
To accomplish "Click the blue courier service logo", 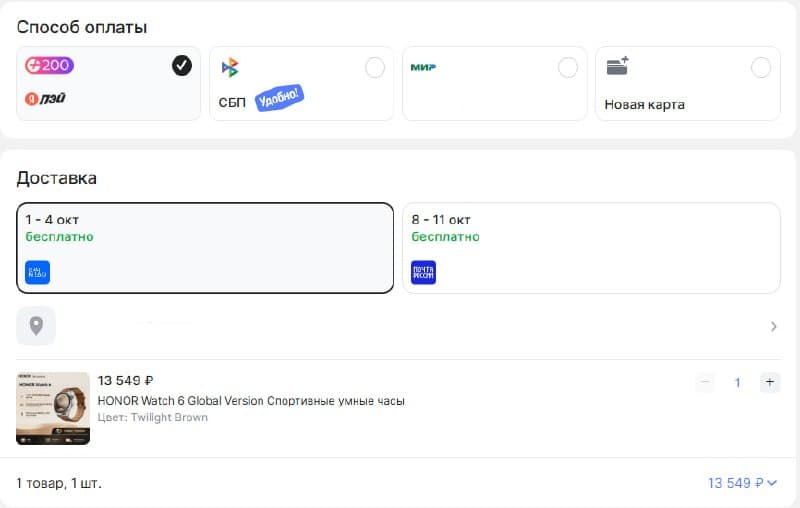I will [x=38, y=272].
